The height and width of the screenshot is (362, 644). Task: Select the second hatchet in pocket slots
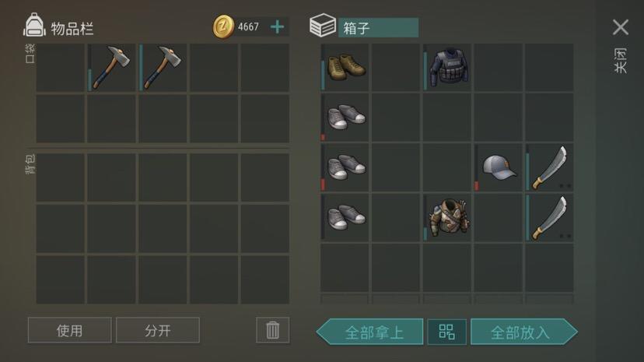[163, 68]
